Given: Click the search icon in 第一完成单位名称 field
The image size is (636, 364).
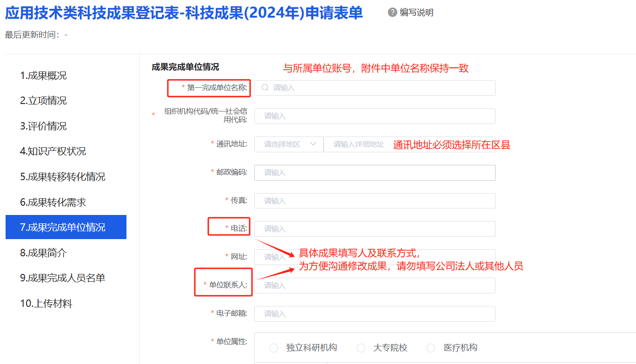Looking at the screenshot, I should 265,87.
